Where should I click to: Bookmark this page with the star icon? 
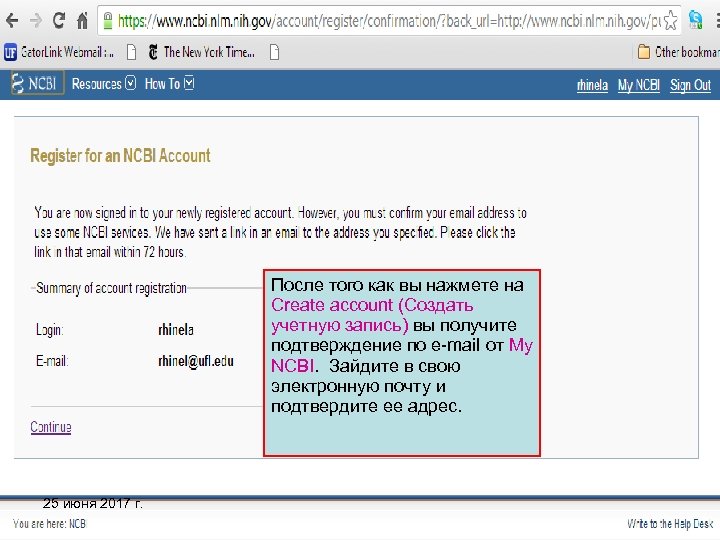click(670, 21)
